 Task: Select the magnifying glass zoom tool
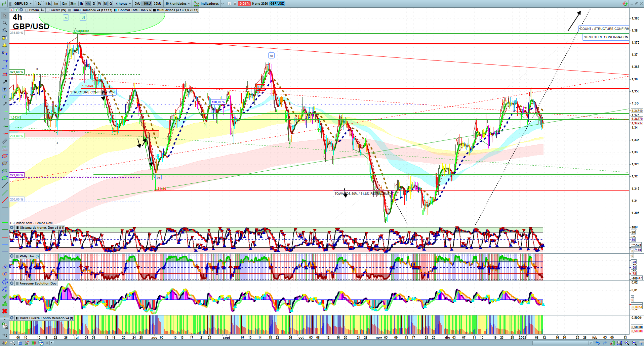pos(5,23)
